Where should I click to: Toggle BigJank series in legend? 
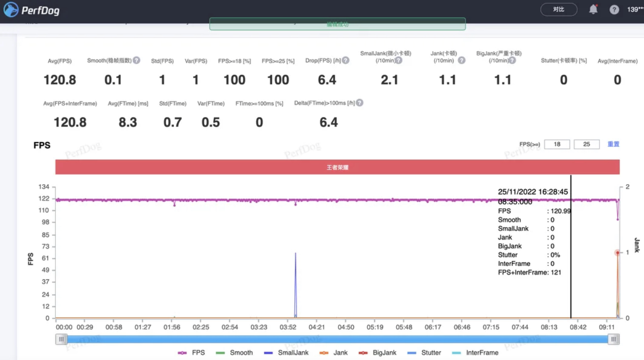[x=378, y=353]
